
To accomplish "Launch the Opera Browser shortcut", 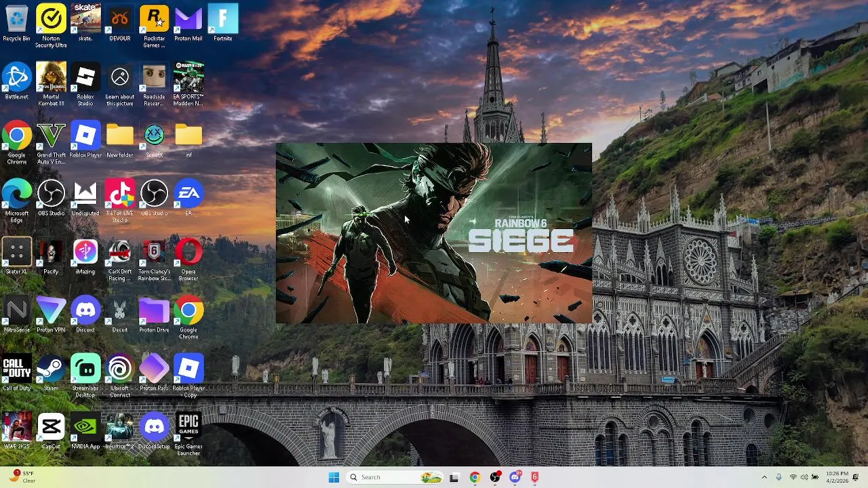I will (x=189, y=260).
